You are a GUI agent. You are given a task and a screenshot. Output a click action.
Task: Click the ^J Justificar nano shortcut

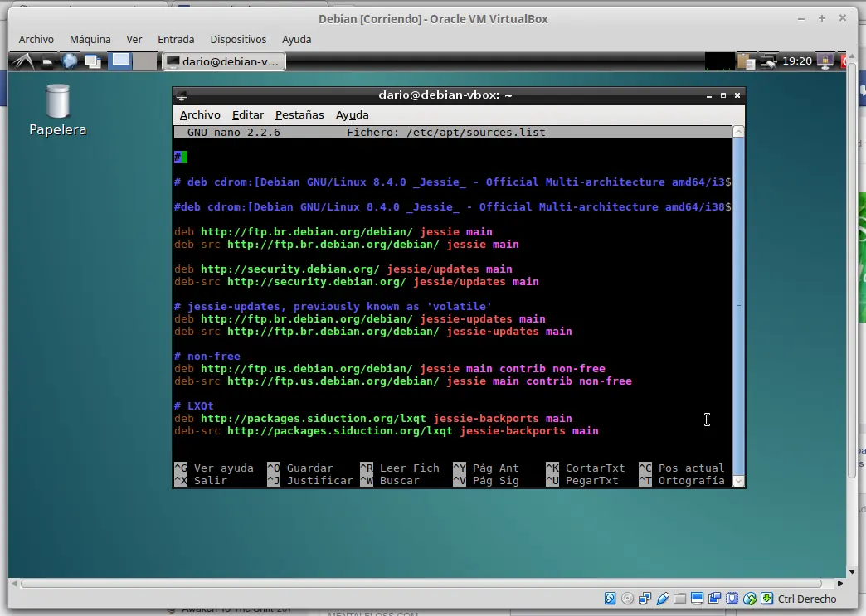(x=310, y=481)
